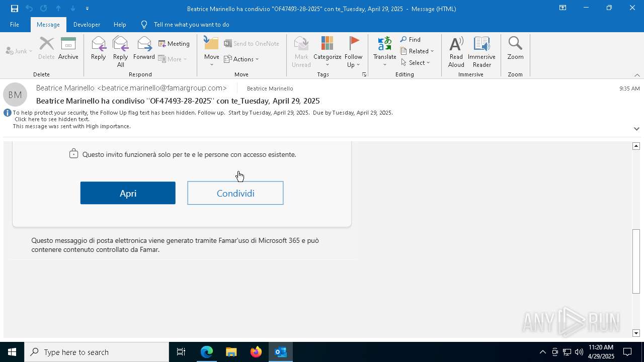Send to OneNote
The image size is (644, 362).
(x=252, y=44)
